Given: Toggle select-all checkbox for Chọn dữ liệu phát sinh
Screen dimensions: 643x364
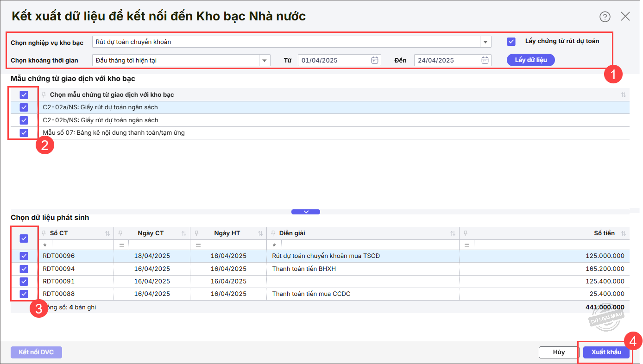Looking at the screenshot, I should [x=24, y=238].
